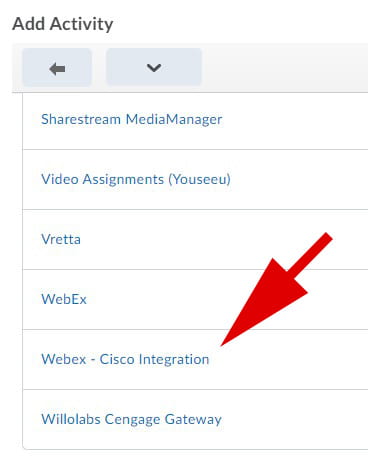Click the word Gateway in the Willolabs link
The image size is (368, 464).
click(193, 419)
